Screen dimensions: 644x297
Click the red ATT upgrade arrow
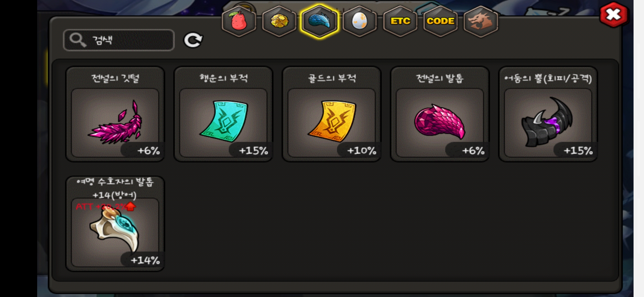(130, 207)
